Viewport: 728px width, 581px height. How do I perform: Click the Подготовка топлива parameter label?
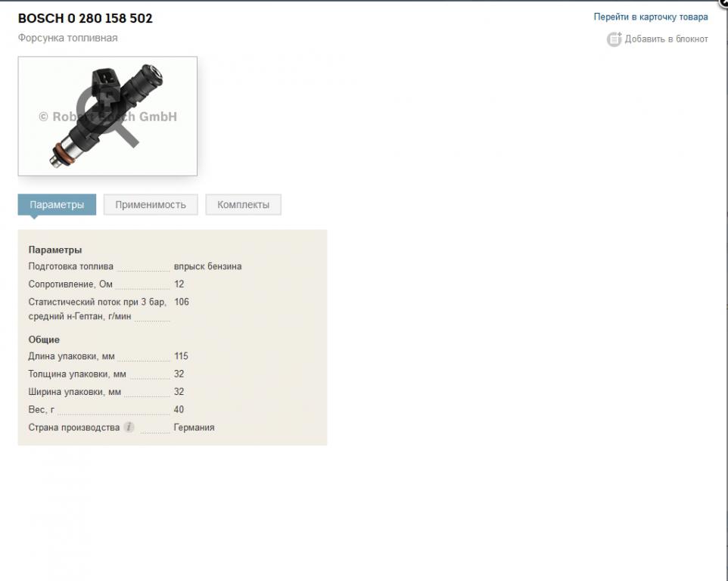[70, 266]
